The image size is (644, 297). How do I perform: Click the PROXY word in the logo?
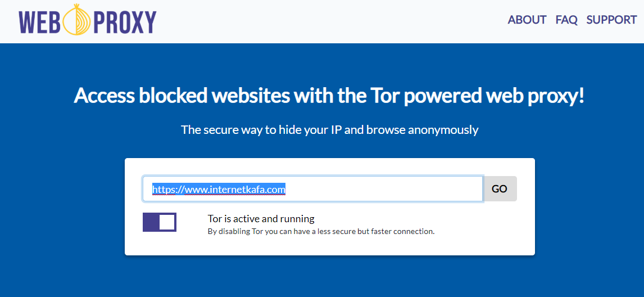click(124, 21)
